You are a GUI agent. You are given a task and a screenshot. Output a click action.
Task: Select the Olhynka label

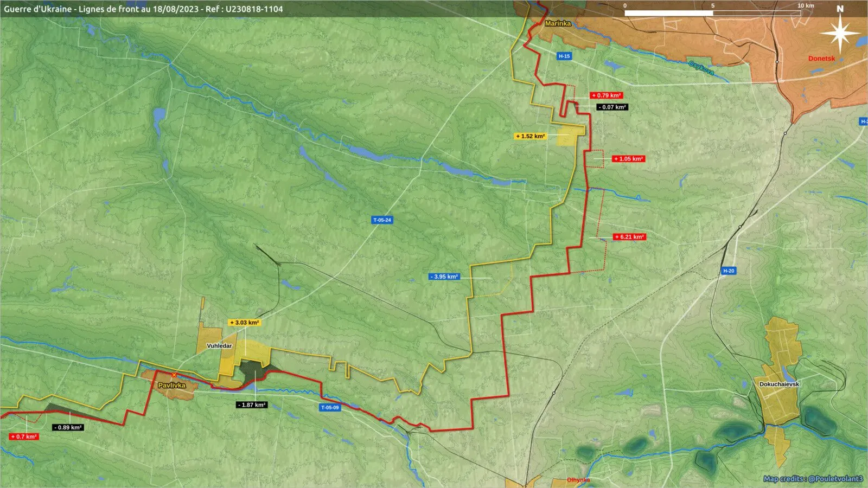pyautogui.click(x=578, y=480)
